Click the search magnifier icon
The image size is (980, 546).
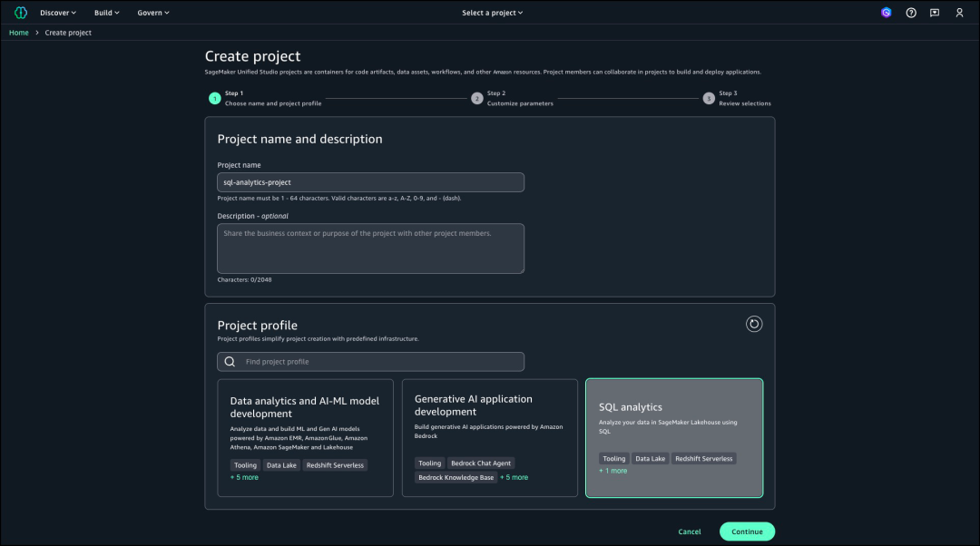[x=230, y=362]
